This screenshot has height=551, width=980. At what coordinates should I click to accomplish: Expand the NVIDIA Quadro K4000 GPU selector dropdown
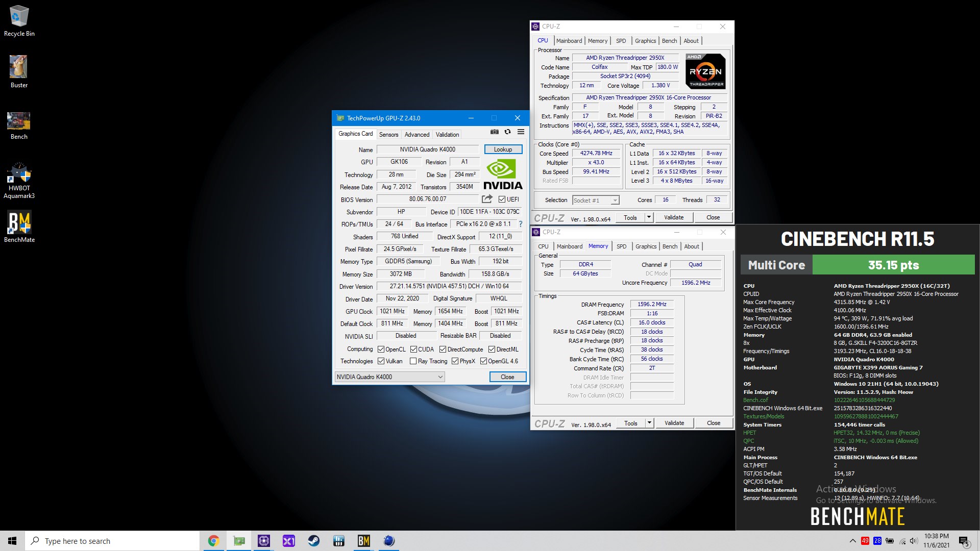(389, 377)
